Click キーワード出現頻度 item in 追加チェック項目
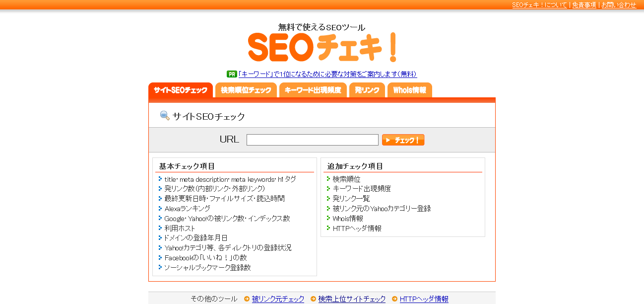The image size is (644, 304). coord(362,189)
